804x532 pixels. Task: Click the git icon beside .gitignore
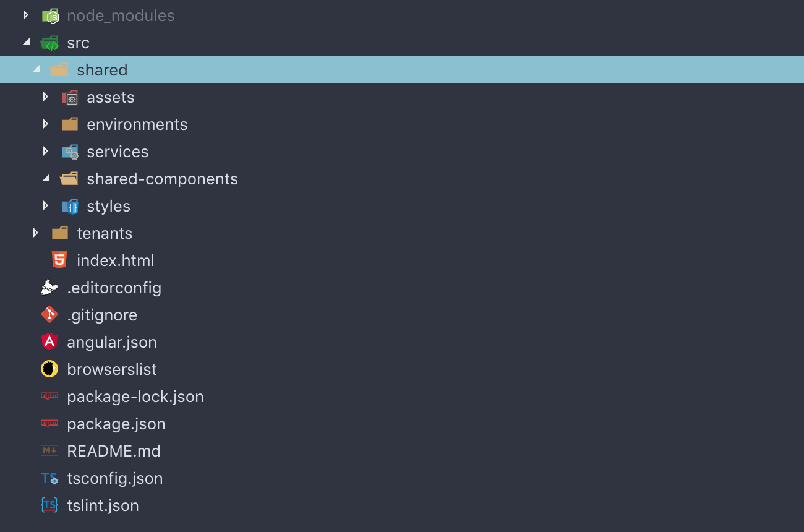point(49,315)
